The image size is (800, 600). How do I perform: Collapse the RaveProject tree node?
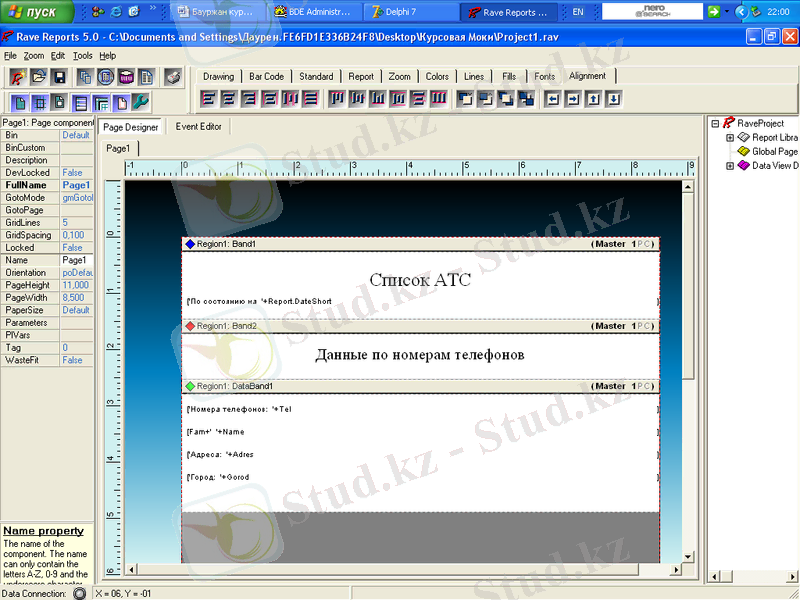pyautogui.click(x=715, y=123)
